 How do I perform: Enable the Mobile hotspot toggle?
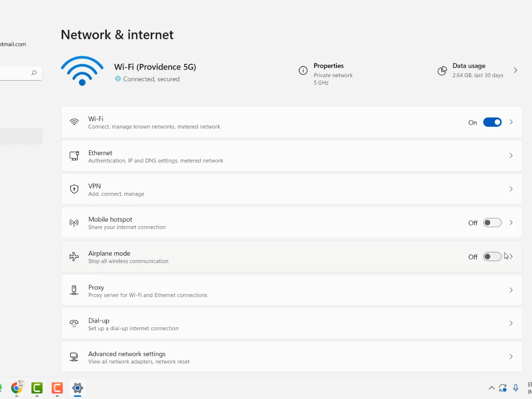click(492, 223)
